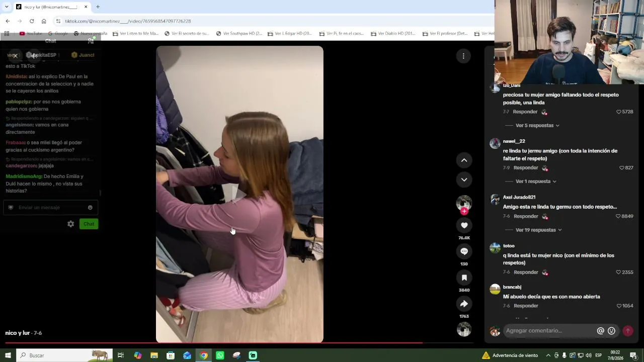Click the Windows 'Buscar' search box
This screenshot has width=644, height=362.
pyautogui.click(x=64, y=355)
